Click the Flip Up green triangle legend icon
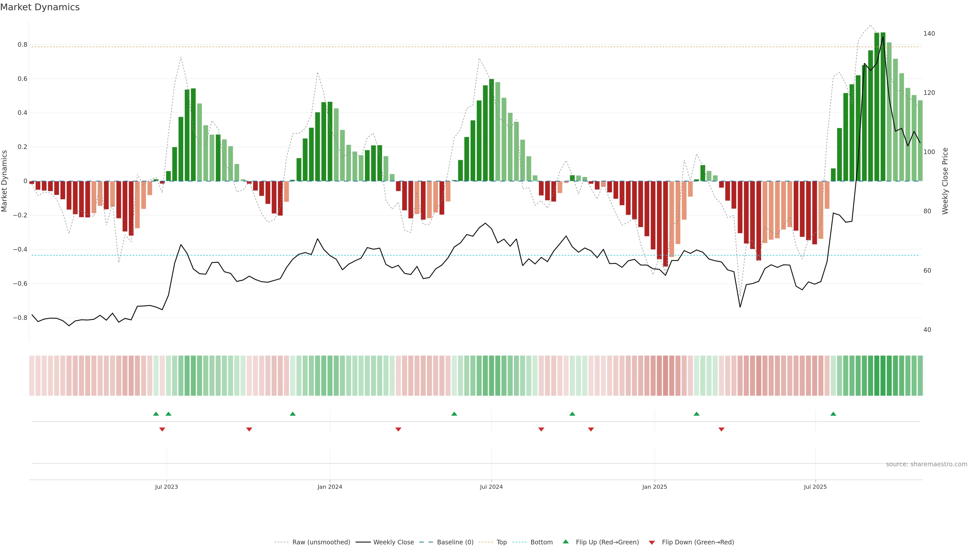Screen dimensions: 980x551 coord(566,542)
